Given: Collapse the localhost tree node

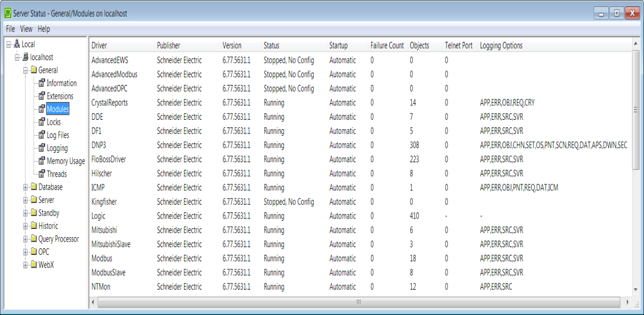Looking at the screenshot, I should 17,57.
